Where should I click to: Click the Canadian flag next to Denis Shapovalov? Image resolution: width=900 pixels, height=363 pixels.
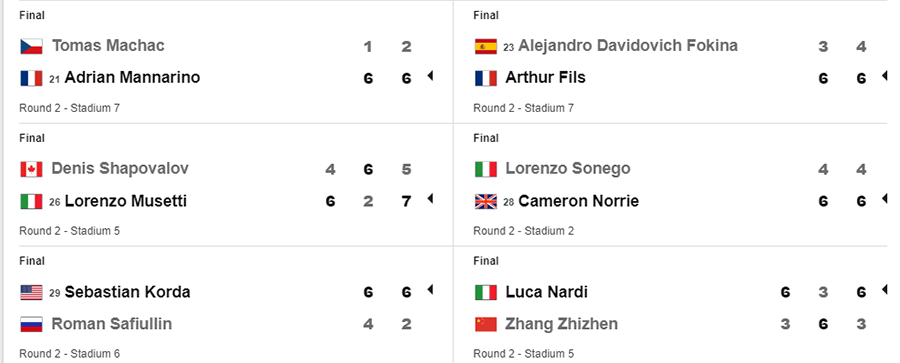click(x=32, y=169)
